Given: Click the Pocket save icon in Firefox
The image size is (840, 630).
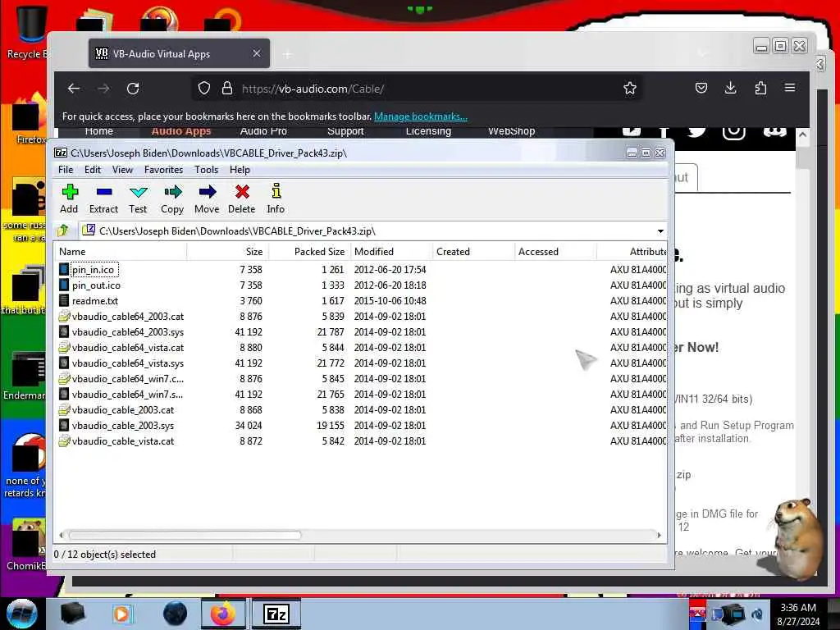Looking at the screenshot, I should (701, 88).
